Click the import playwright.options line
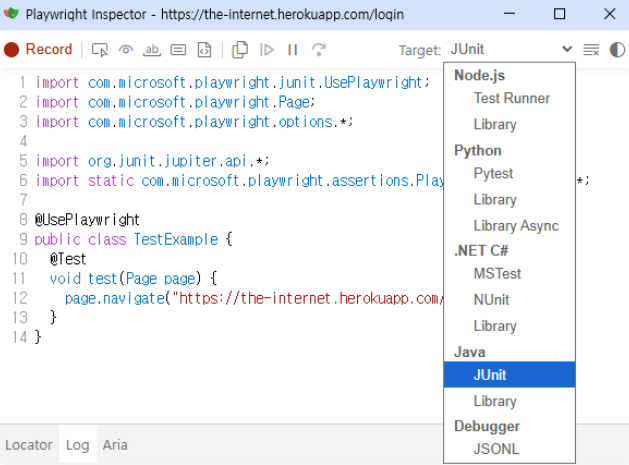Image resolution: width=629 pixels, height=465 pixels. pyautogui.click(x=194, y=122)
